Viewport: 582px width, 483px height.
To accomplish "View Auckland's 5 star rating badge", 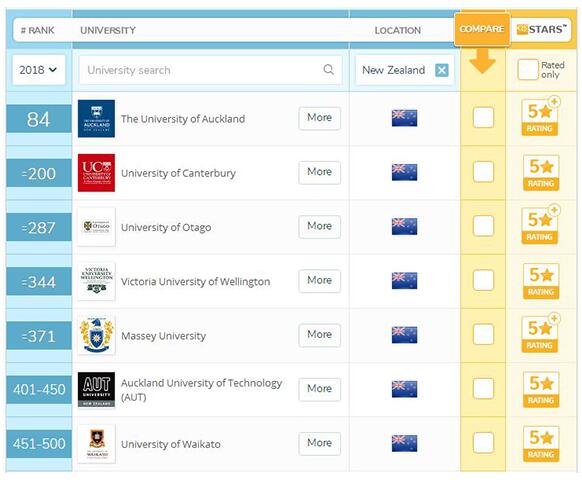I will pyautogui.click(x=540, y=117).
